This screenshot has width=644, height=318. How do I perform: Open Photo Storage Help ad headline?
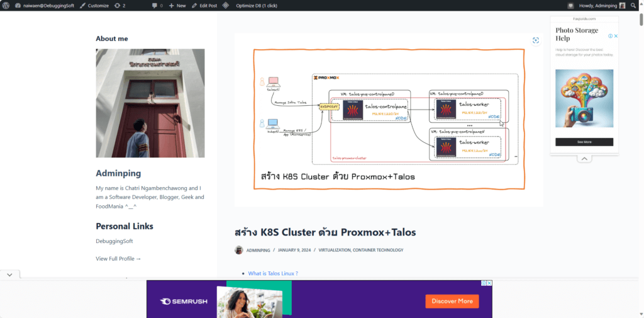click(577, 34)
